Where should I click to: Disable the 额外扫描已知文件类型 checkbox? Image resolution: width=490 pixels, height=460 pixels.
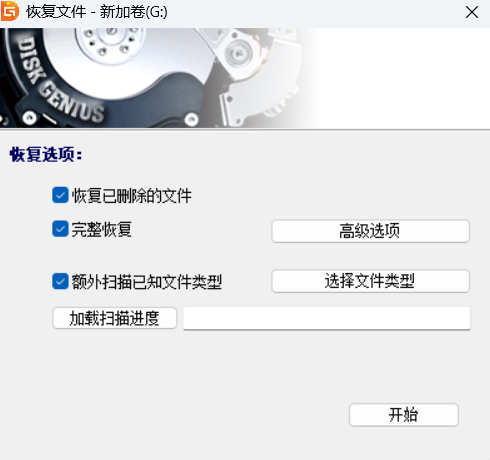60,281
